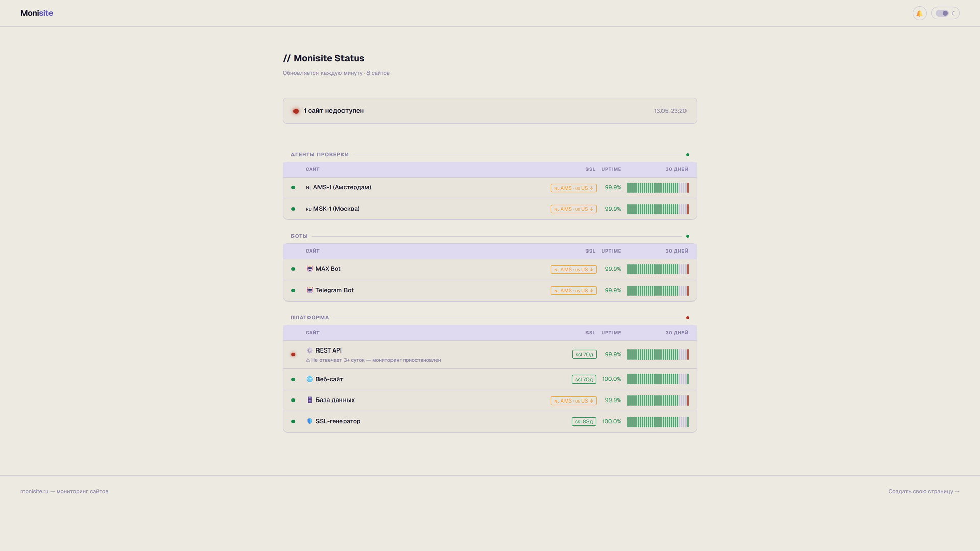Click 'Обновляется каждую минуту · 8 сайтов' subtitle
980x551 pixels.
[x=336, y=73]
